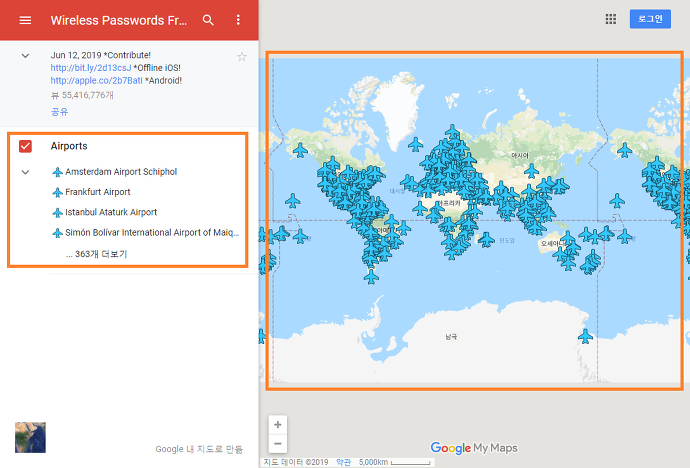
Task: Click the airplane marker near Greenland's southern tip
Action: pyautogui.click(x=415, y=144)
